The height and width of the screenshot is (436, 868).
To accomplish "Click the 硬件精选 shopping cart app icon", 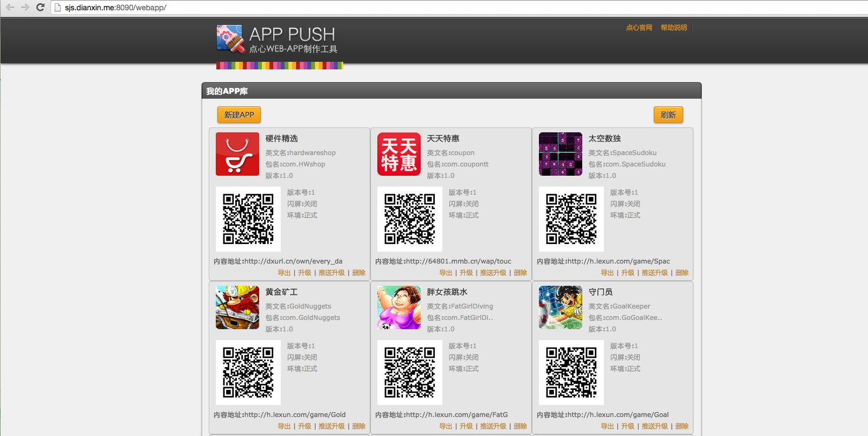I will (237, 154).
